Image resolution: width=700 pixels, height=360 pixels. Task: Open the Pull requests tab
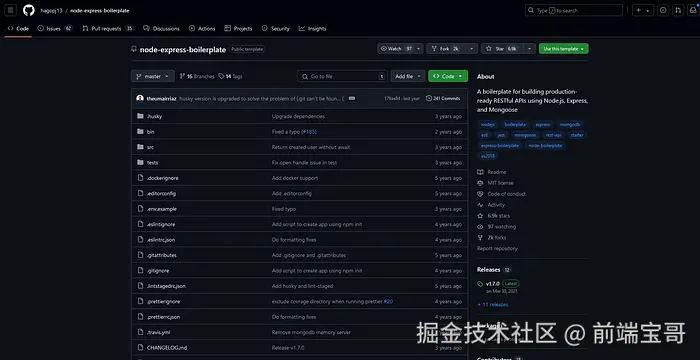coord(108,29)
